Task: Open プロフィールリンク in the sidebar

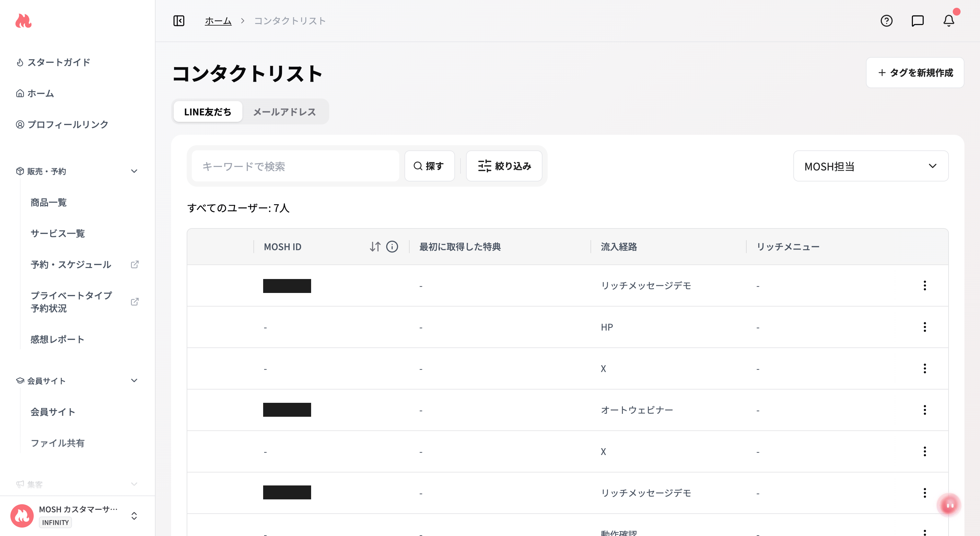Action: pos(63,125)
